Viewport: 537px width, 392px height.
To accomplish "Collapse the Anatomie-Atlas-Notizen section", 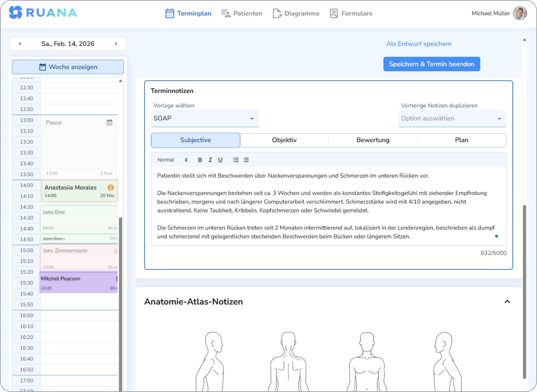I will click(507, 302).
